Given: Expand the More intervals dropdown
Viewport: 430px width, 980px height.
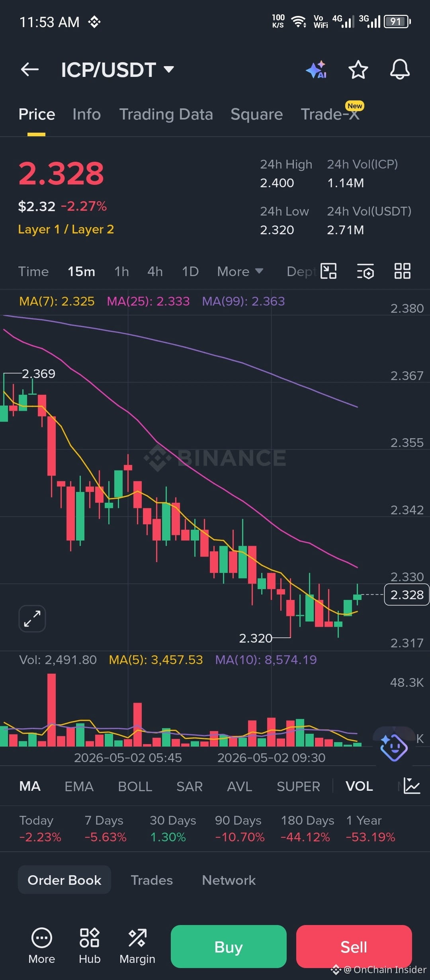Looking at the screenshot, I should click(240, 272).
